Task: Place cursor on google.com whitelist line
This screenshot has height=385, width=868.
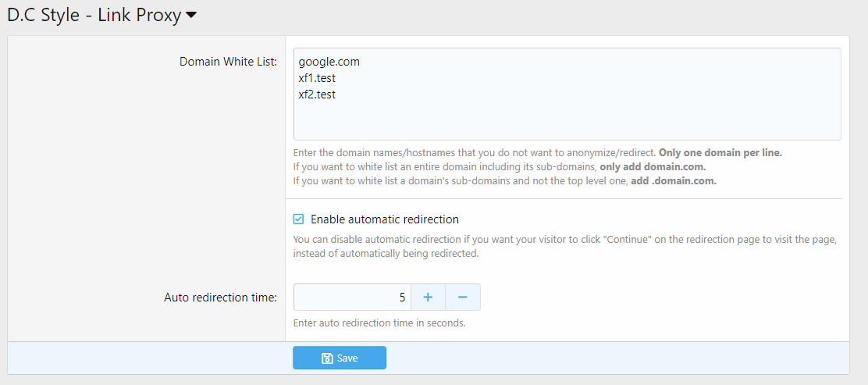Action: point(329,62)
